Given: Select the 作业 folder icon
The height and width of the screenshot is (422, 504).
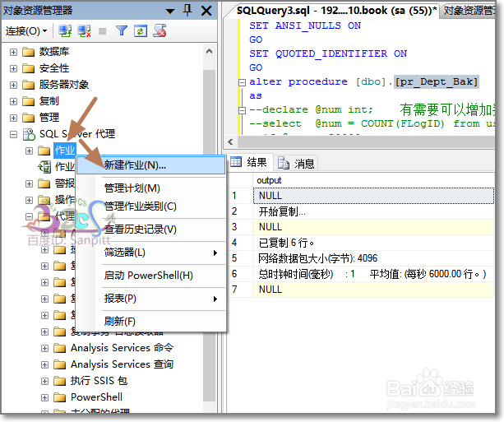Looking at the screenshot, I should (x=44, y=151).
